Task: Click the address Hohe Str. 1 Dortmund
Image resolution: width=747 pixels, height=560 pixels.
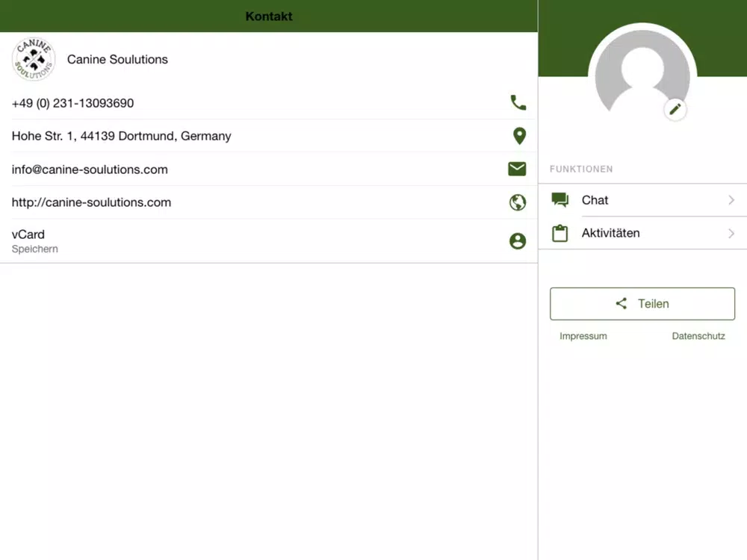Action: [122, 136]
